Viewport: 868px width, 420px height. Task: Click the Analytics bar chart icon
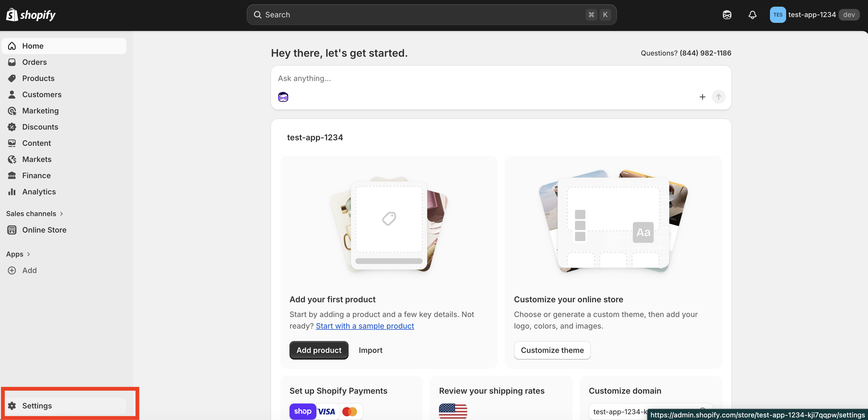pos(12,191)
